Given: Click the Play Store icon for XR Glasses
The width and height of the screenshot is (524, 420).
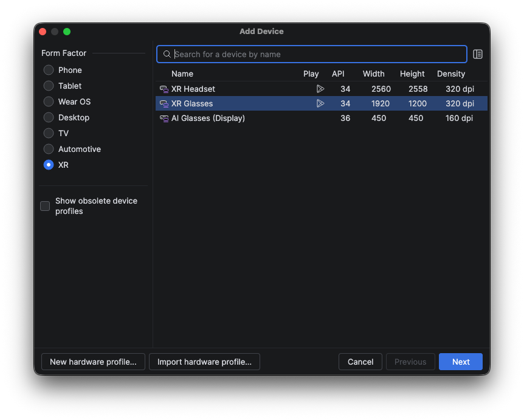Looking at the screenshot, I should pos(320,103).
